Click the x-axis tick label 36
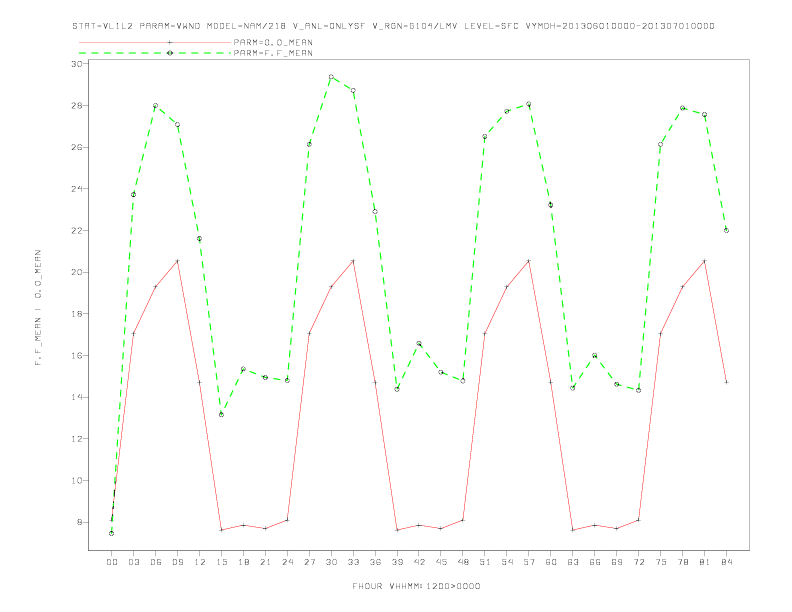Screen dimensions: 792x612 (x=375, y=562)
